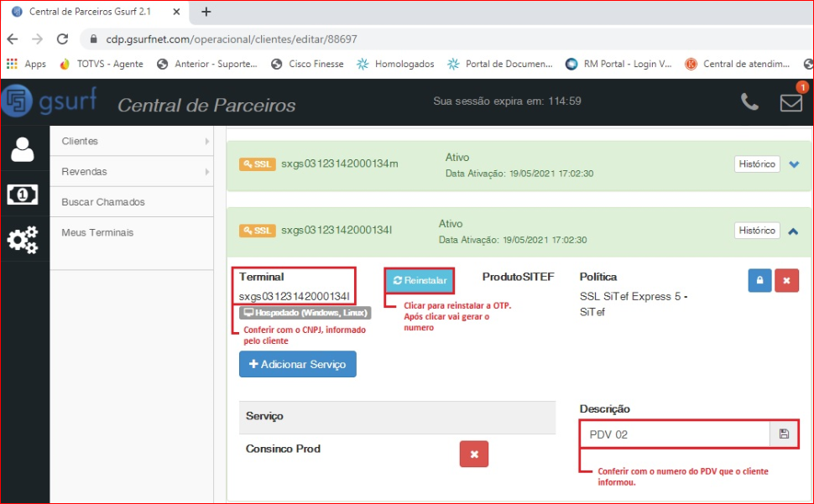Click the Consinco Prod service name
The width and height of the screenshot is (814, 504).
pyautogui.click(x=283, y=449)
